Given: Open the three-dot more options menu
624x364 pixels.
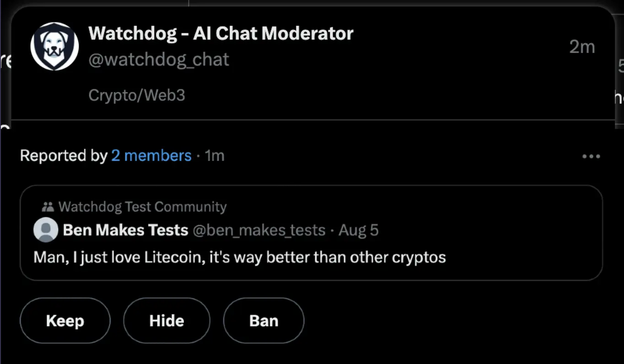Looking at the screenshot, I should (591, 156).
